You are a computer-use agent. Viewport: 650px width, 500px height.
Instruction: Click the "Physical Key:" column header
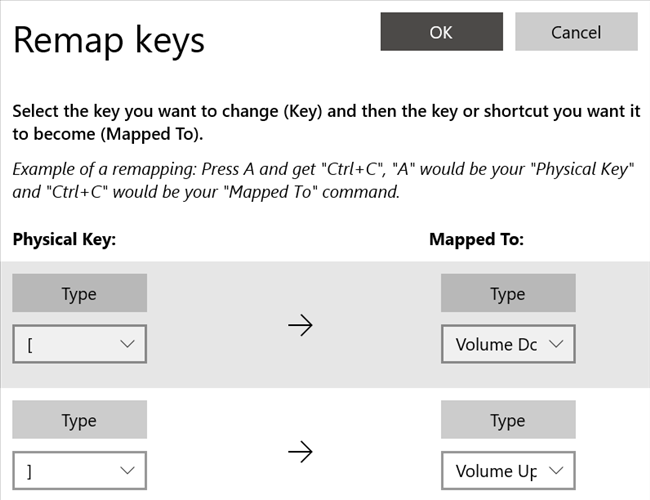point(62,239)
